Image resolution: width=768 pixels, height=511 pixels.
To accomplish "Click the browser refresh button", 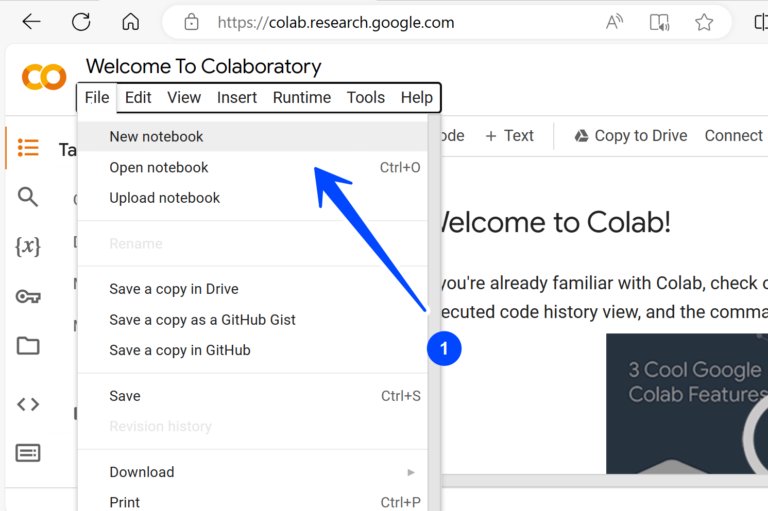I will coord(81,22).
